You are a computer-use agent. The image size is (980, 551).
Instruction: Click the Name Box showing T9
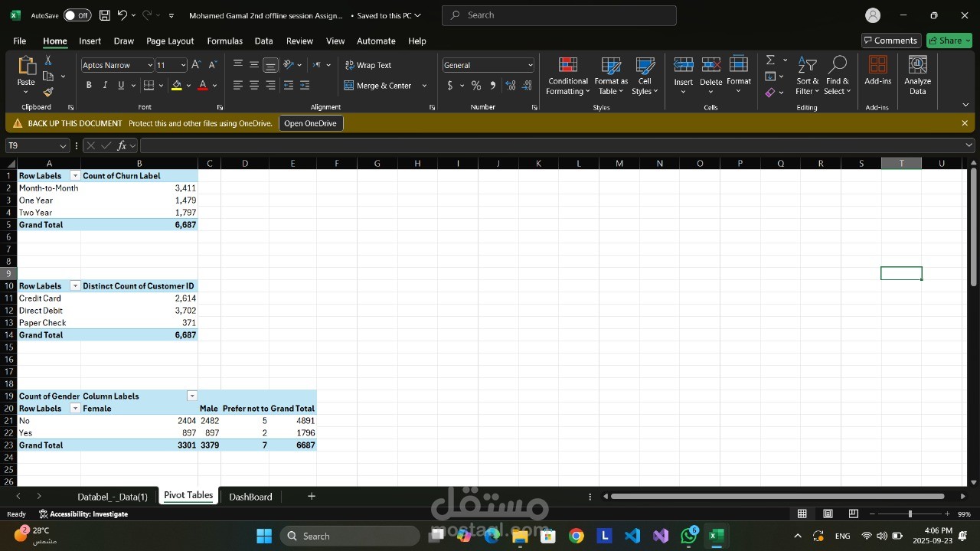34,145
